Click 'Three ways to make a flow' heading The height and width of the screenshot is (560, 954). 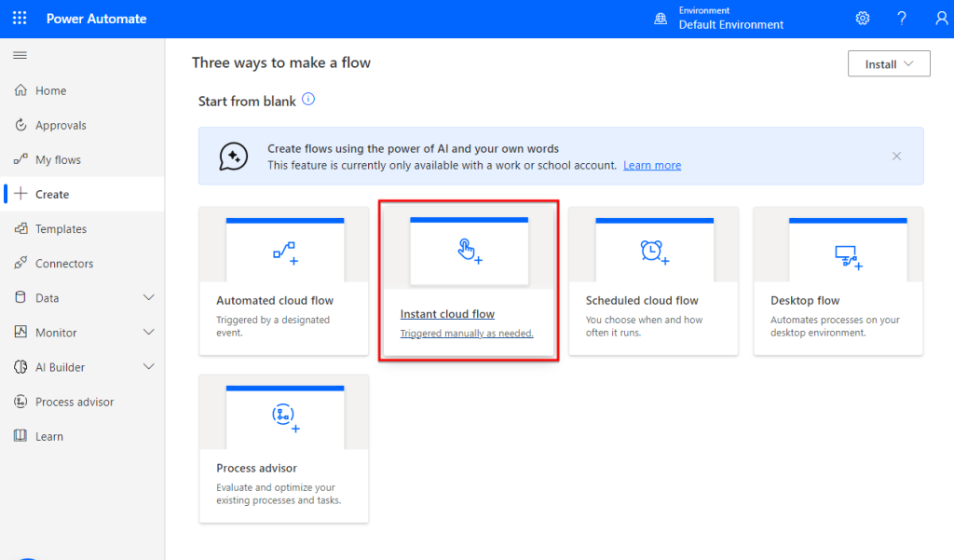pos(281,62)
